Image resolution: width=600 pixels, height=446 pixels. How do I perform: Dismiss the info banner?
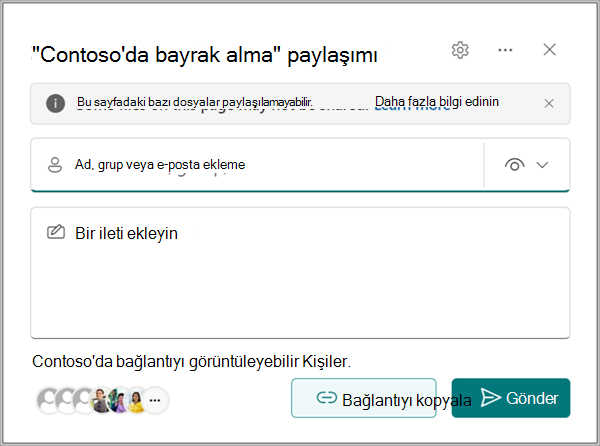(x=549, y=103)
